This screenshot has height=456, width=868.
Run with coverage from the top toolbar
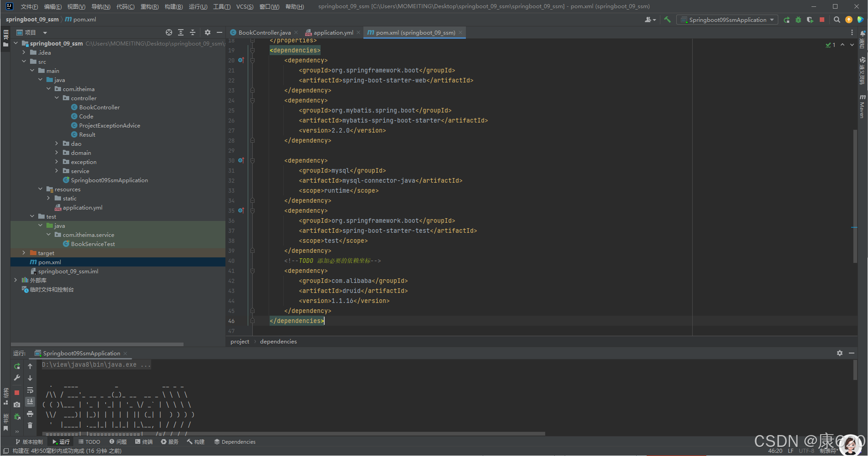point(810,20)
